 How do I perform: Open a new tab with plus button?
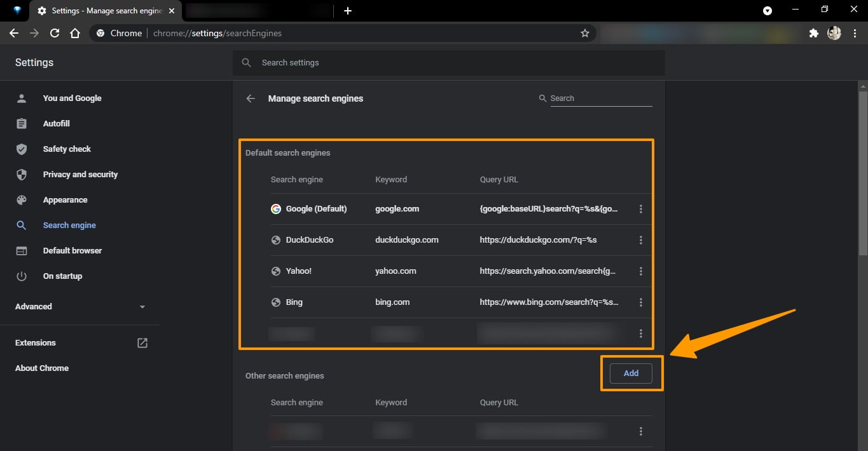347,11
